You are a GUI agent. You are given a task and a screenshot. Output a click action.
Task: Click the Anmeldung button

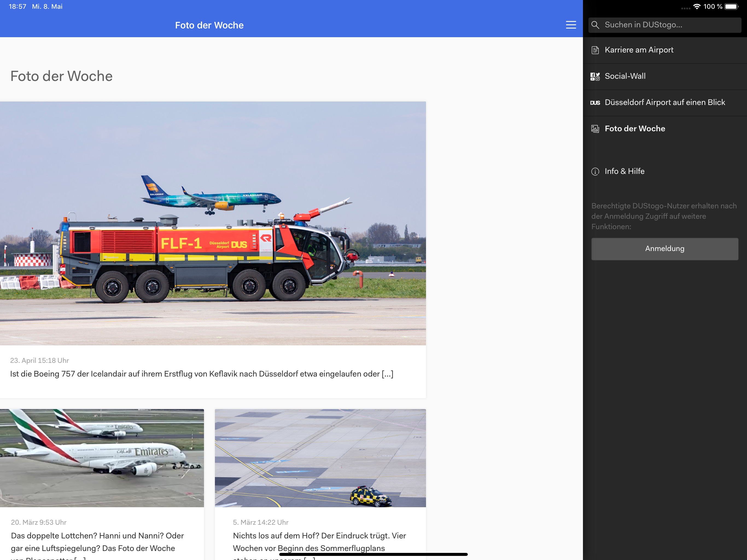[665, 249]
